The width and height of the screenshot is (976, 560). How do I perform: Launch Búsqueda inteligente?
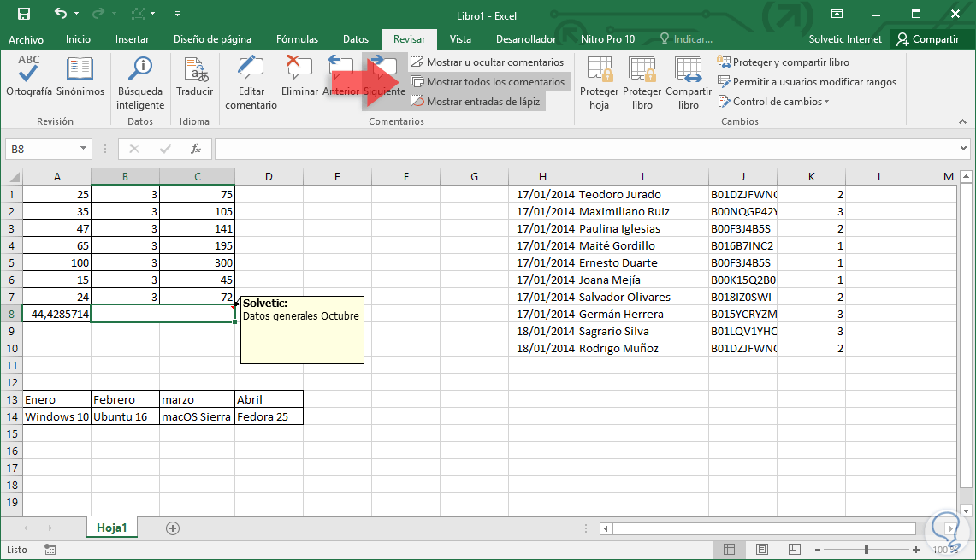[x=140, y=83]
